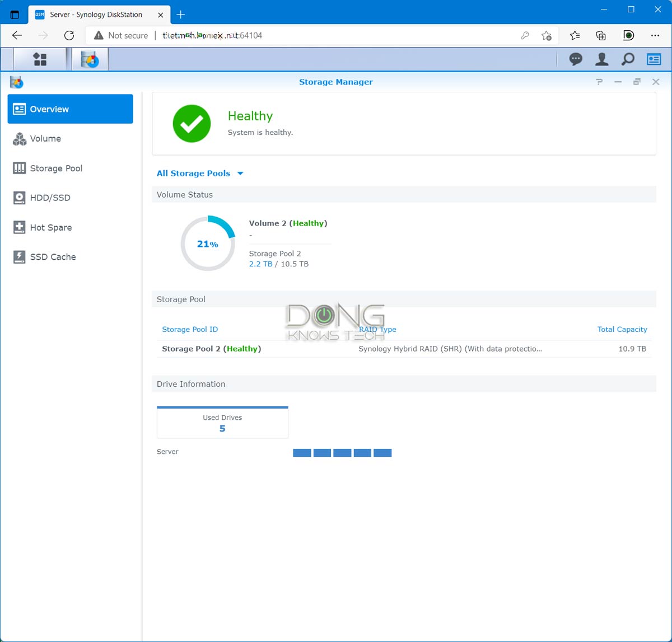Click the Used Drives 5 tile
Viewport: 672px width, 642px height.
pyautogui.click(x=222, y=423)
